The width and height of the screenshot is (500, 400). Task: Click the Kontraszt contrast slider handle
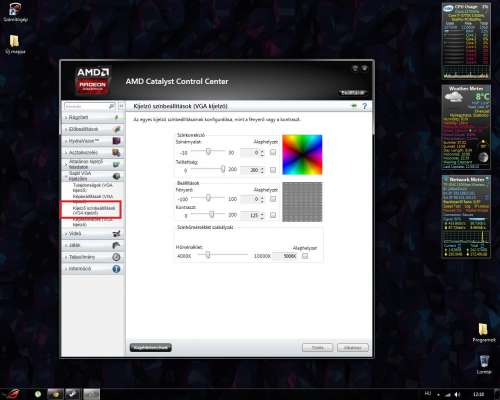pyautogui.click(x=212, y=214)
